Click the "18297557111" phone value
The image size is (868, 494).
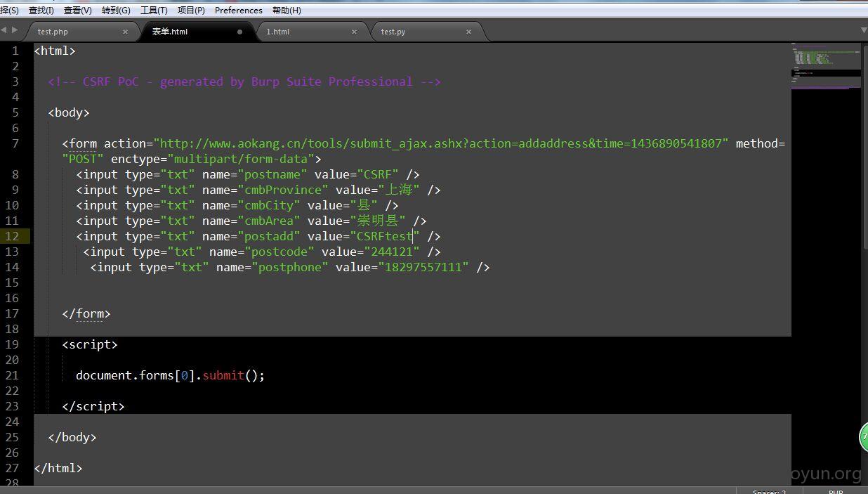423,267
